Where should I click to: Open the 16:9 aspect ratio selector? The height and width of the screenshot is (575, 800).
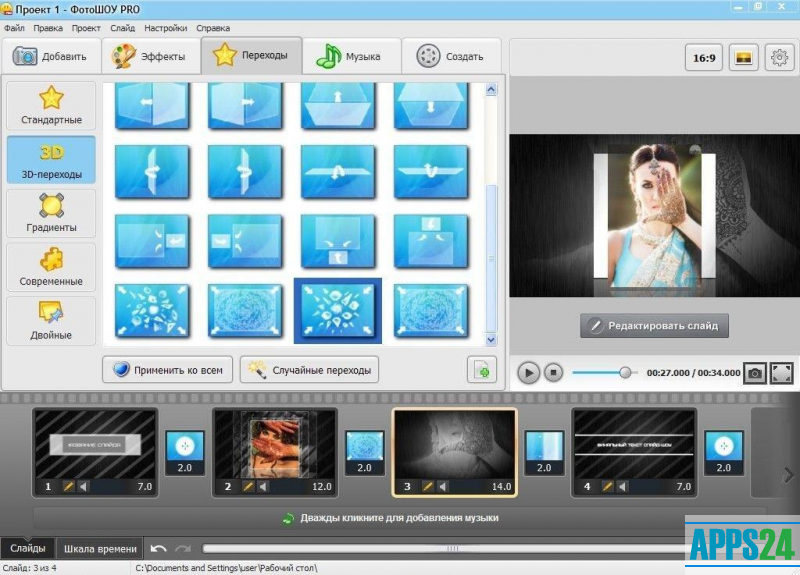pos(704,58)
